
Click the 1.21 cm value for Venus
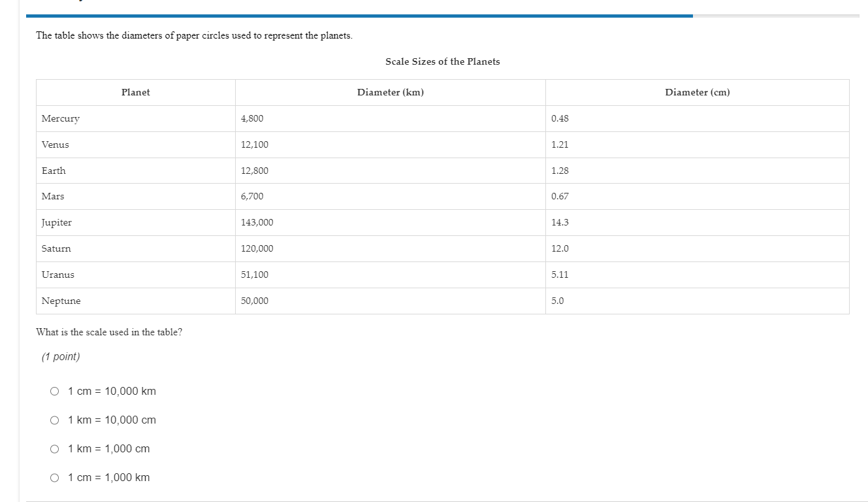[x=560, y=144]
